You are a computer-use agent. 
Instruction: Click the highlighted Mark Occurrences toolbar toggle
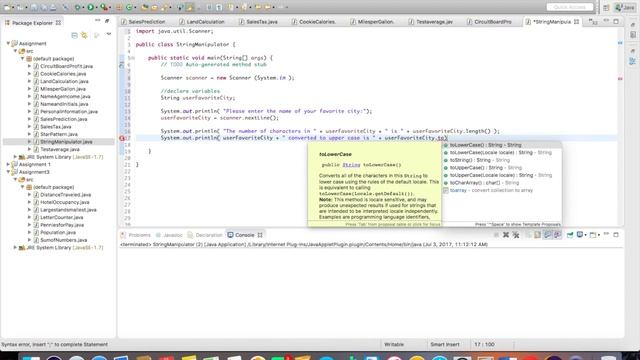[x=189, y=7]
